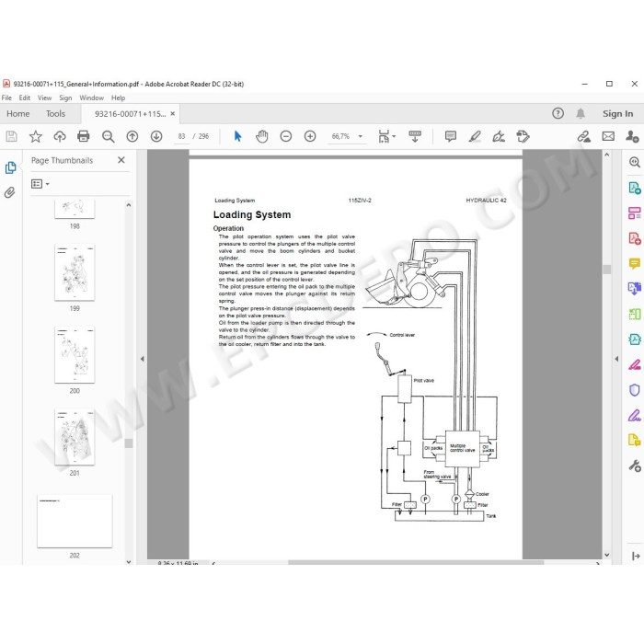Open the Edit menu

25,98
